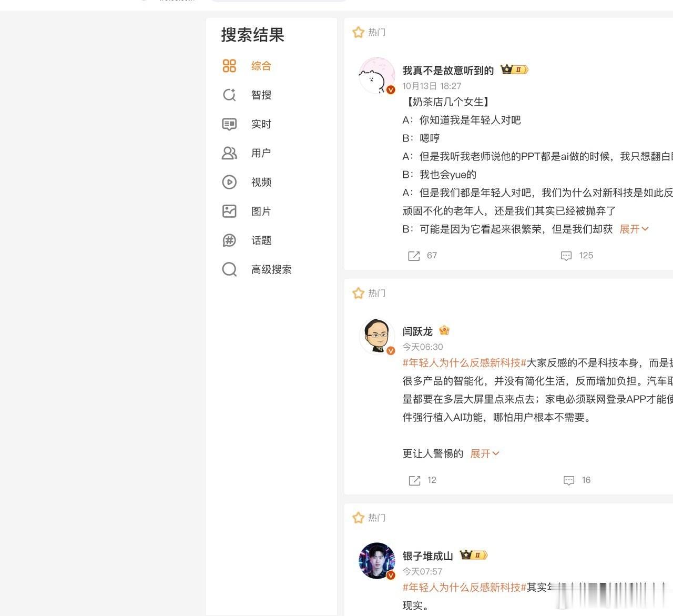This screenshot has width=673, height=616.
Task: Click membership crown badge beside 银子堆成山
Action: click(474, 555)
